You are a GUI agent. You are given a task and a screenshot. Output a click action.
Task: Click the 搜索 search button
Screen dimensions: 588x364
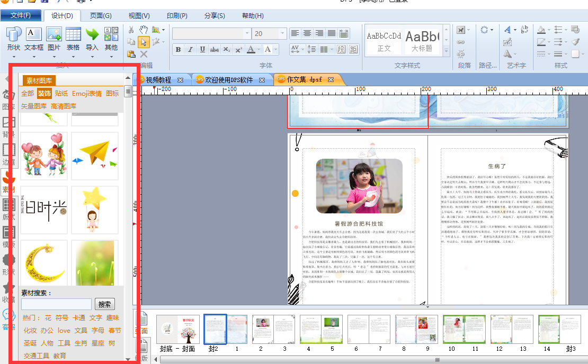pos(105,304)
